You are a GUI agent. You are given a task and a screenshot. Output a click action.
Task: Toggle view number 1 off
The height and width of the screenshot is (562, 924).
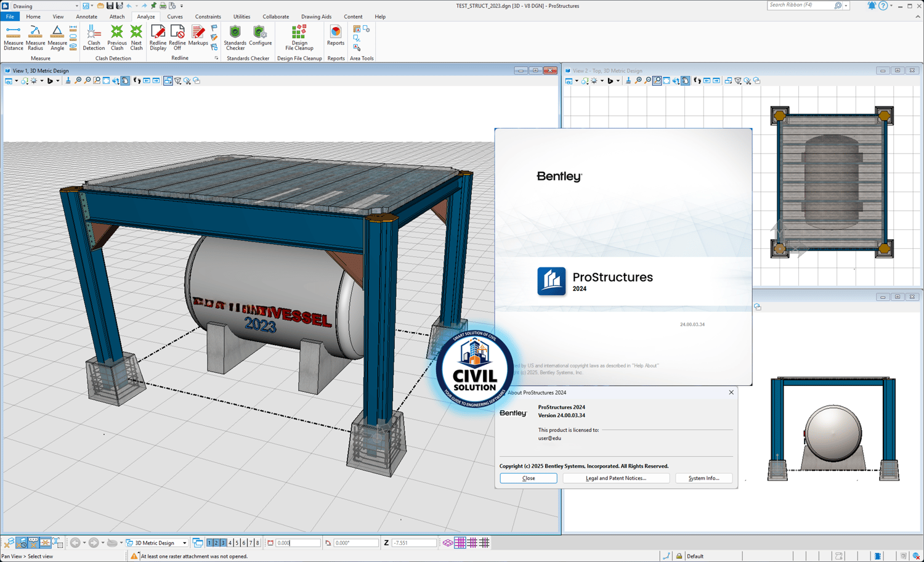209,543
